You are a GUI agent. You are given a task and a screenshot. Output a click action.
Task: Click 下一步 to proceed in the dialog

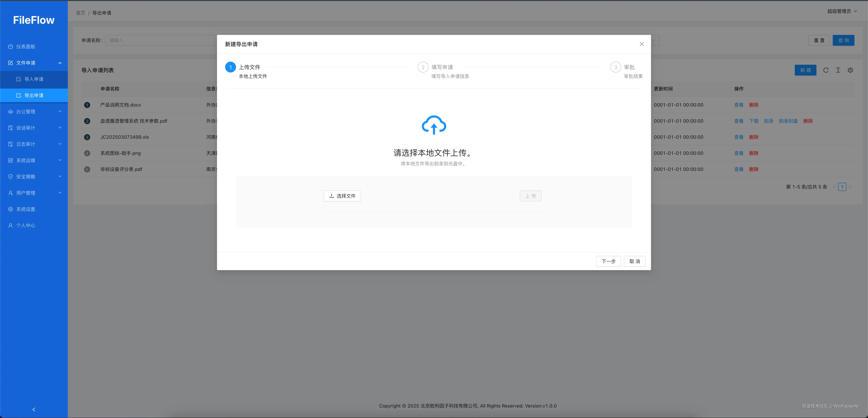608,262
